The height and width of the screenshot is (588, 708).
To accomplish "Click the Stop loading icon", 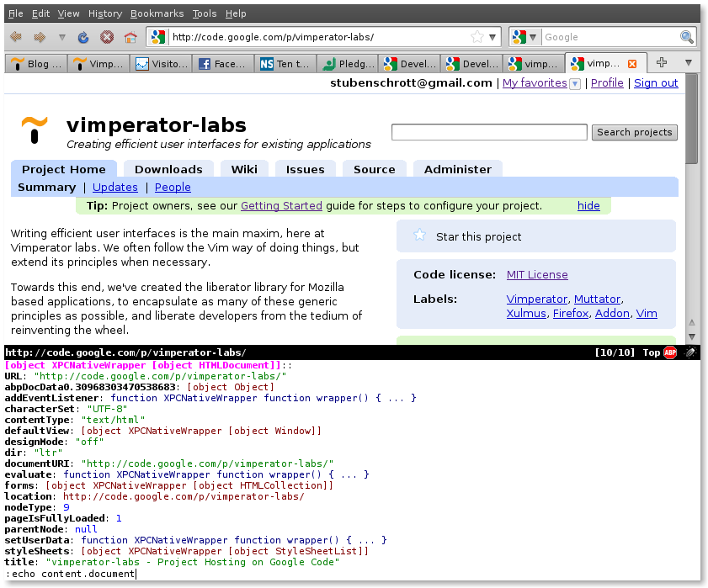I will coord(107,37).
